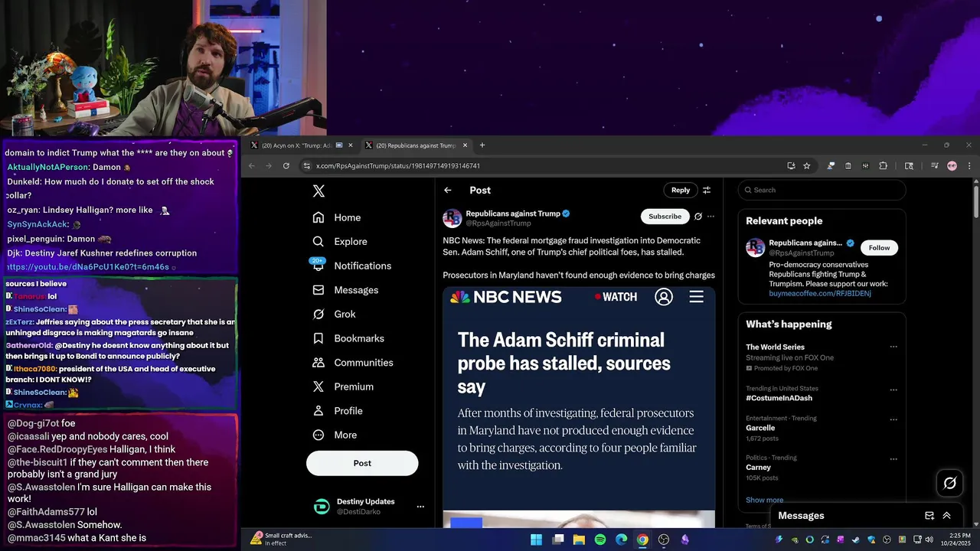Open the Carney trending topic
980x551 pixels.
tap(759, 468)
